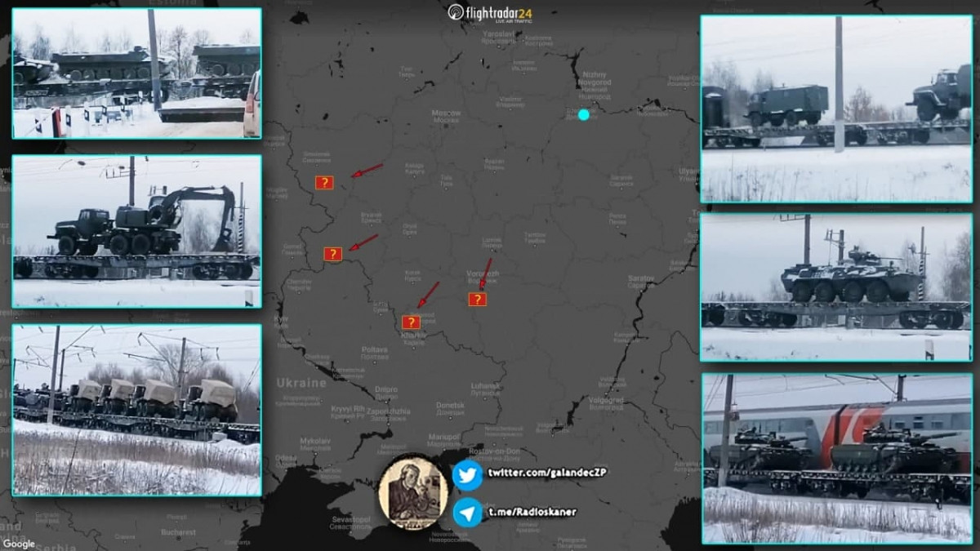Open the photo of tanks beside the passenger train
The height and width of the screenshot is (551, 980).
pos(836,459)
